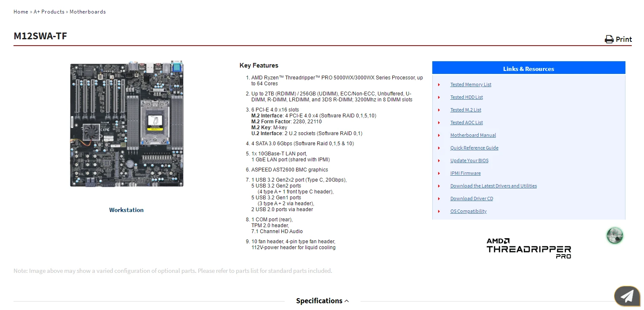Click the M12SWA-TF page title

40,36
